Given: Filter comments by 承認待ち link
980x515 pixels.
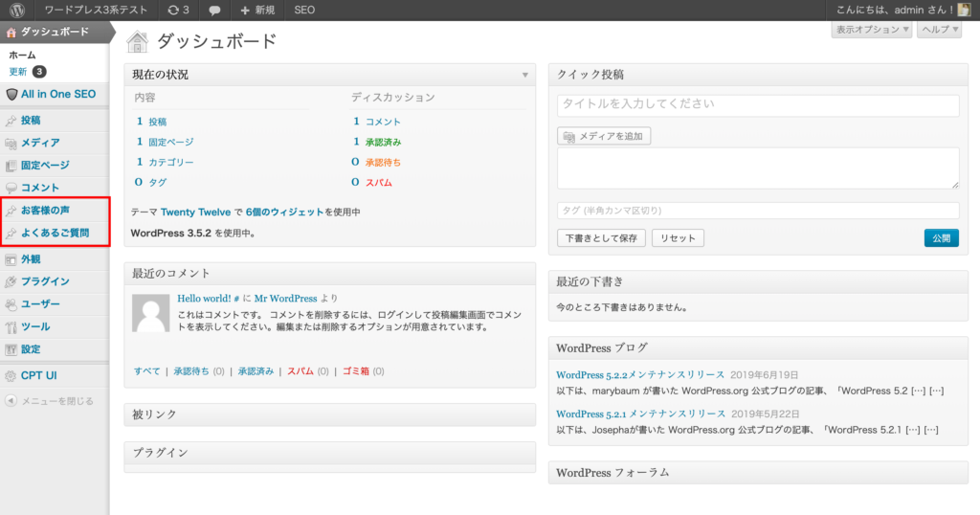Looking at the screenshot, I should pyautogui.click(x=191, y=371).
